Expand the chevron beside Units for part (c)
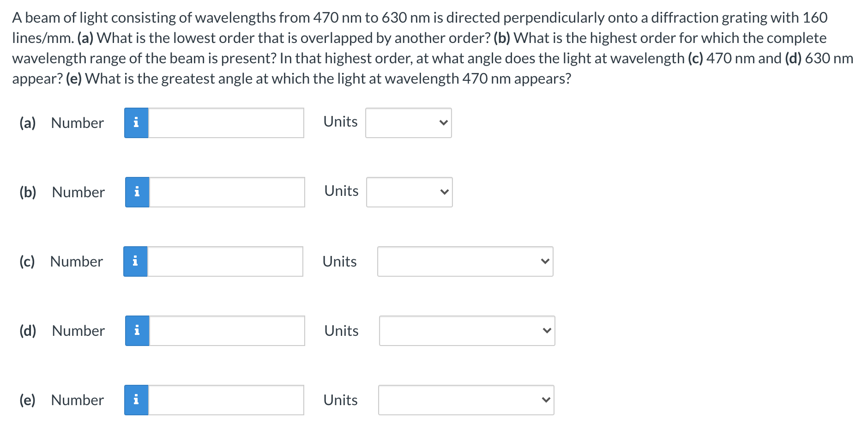Viewport: 868px width, 425px height. pos(546,261)
